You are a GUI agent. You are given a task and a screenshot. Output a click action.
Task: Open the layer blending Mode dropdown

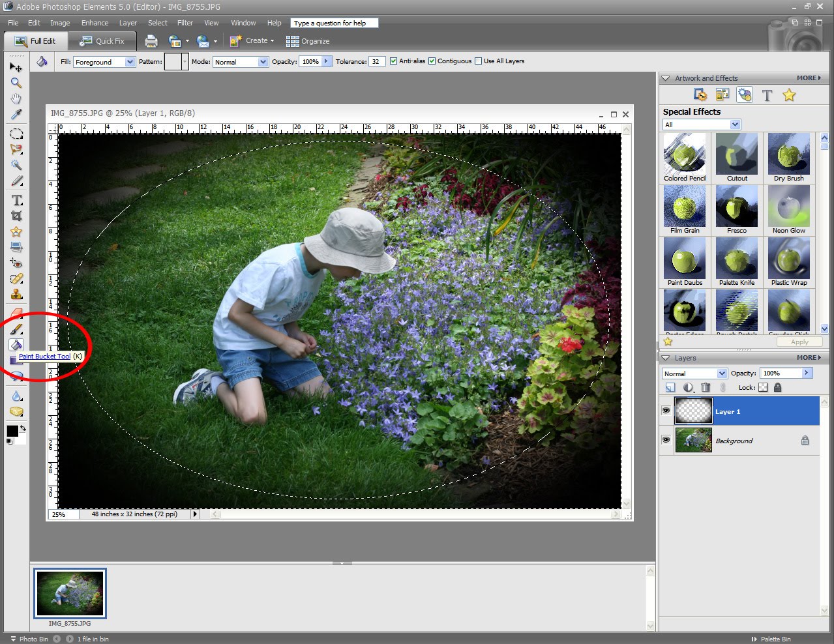point(694,373)
